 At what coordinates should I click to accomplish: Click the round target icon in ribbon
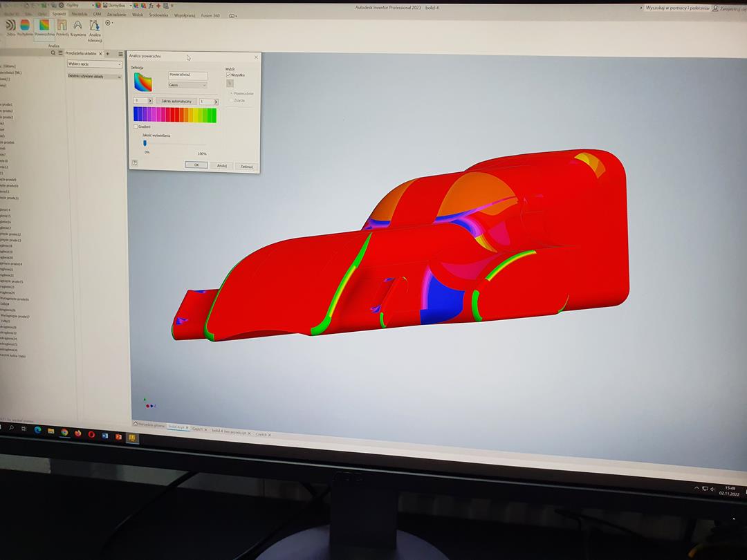click(108, 23)
